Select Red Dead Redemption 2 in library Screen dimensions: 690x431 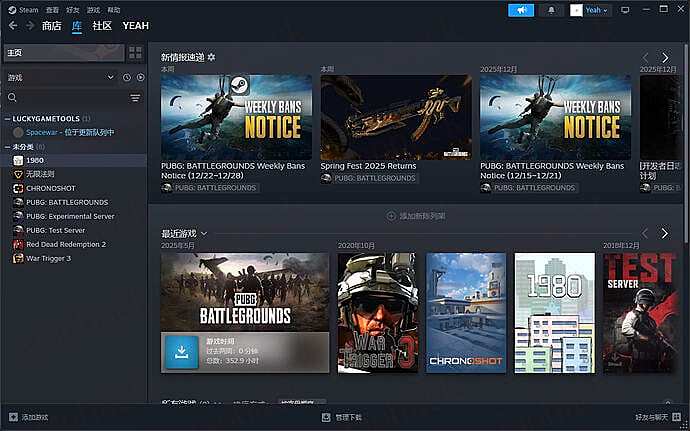coord(66,244)
